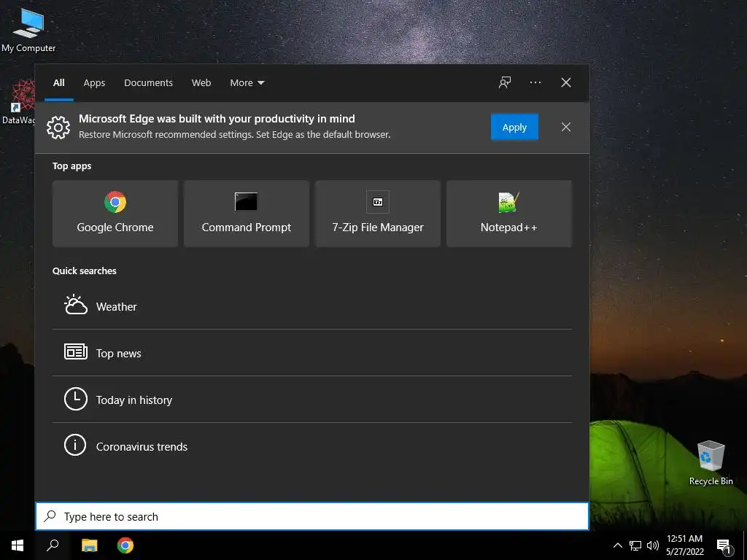Image resolution: width=747 pixels, height=560 pixels.
Task: Open the notification action center
Action: click(724, 545)
